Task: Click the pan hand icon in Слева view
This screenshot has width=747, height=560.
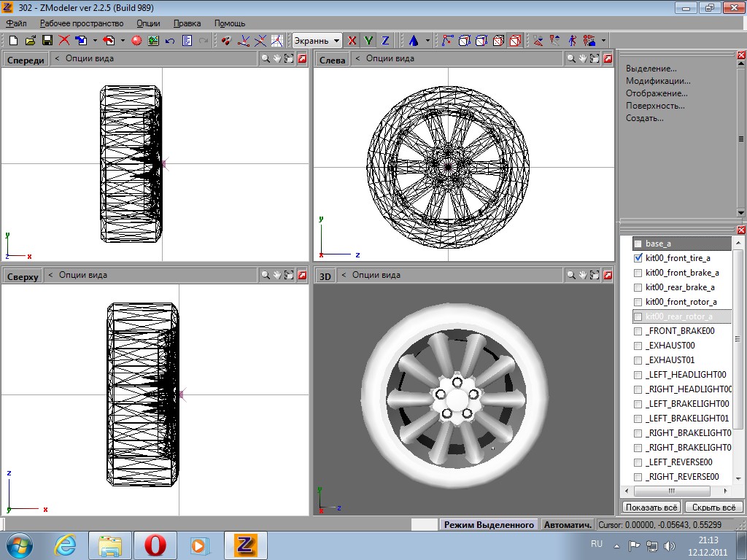Action: pyautogui.click(x=583, y=58)
